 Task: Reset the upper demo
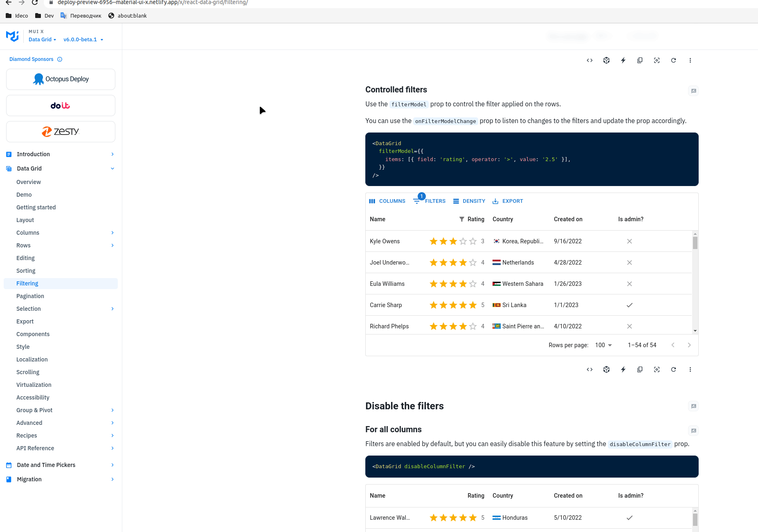point(673,61)
